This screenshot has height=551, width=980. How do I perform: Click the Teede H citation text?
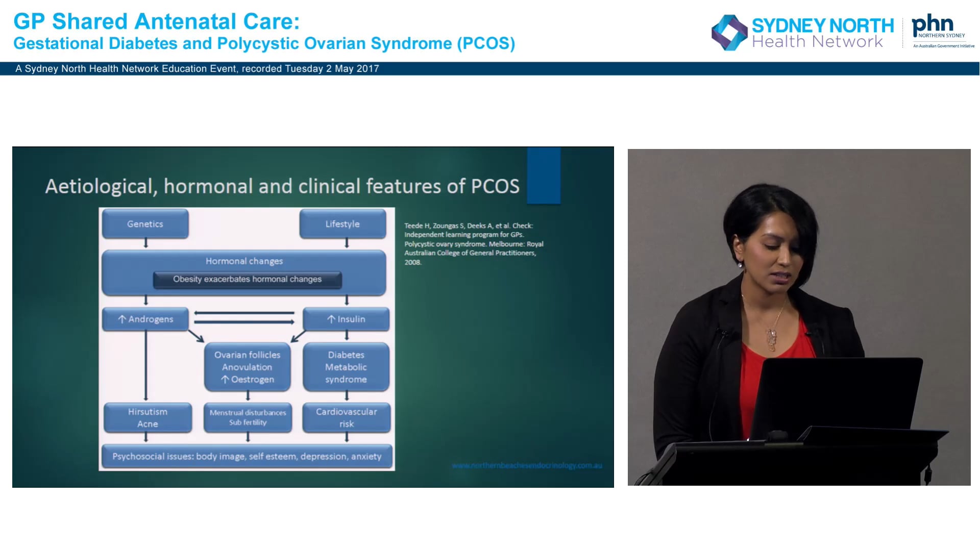pos(474,244)
